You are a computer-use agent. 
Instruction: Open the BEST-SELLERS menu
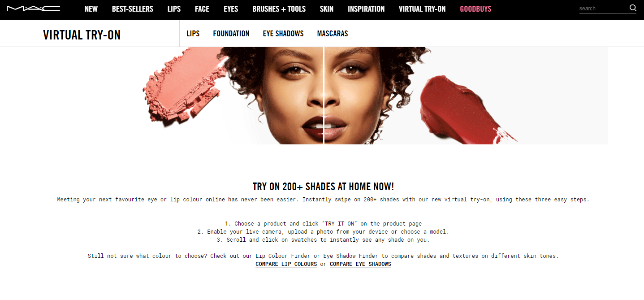[133, 9]
